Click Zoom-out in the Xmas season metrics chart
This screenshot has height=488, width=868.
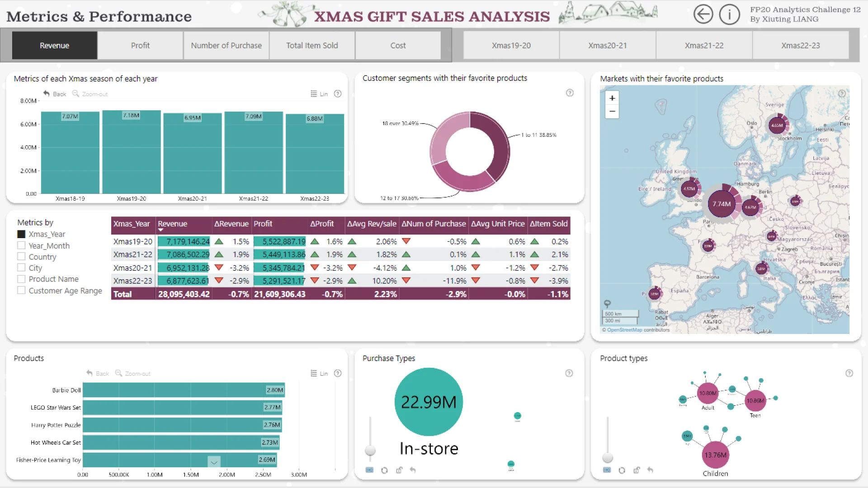pyautogui.click(x=90, y=94)
